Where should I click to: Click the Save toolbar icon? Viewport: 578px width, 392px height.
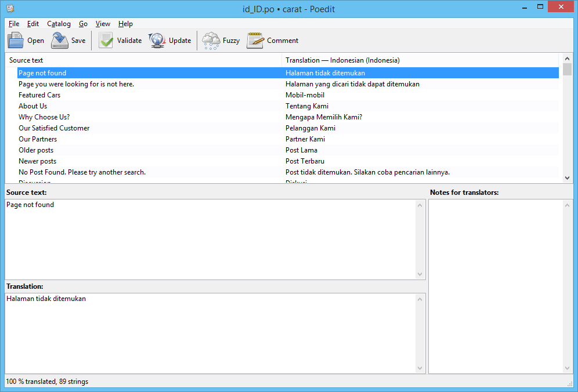60,41
